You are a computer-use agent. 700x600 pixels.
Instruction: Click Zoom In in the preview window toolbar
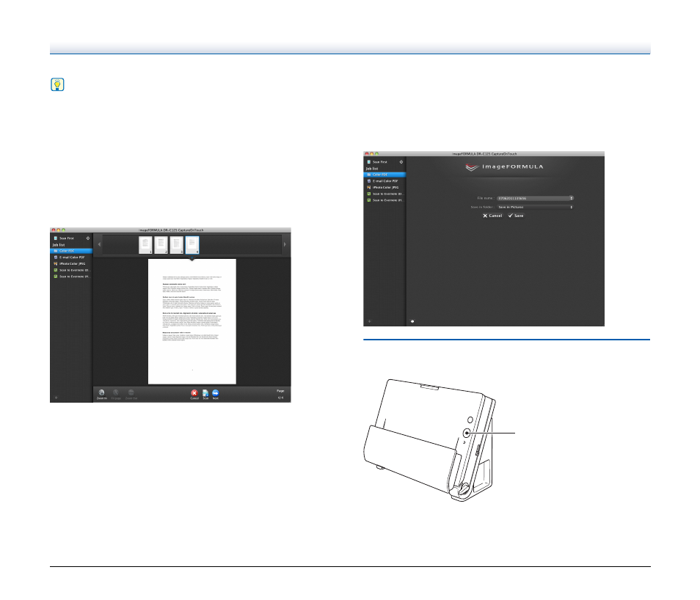[102, 394]
